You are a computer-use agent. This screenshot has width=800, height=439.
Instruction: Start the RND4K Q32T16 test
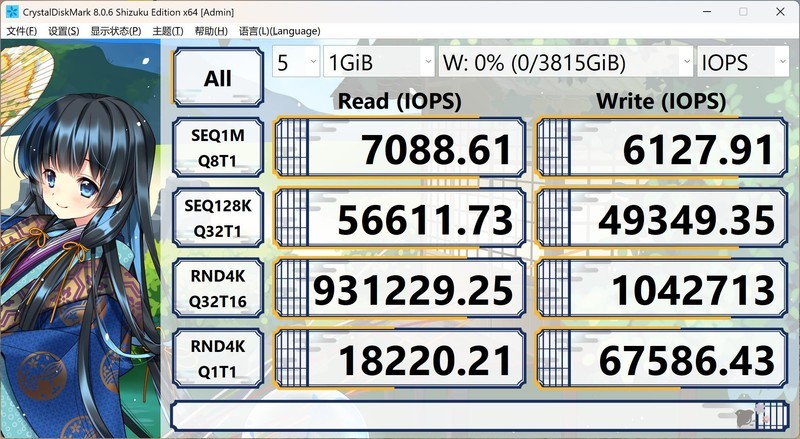218,288
